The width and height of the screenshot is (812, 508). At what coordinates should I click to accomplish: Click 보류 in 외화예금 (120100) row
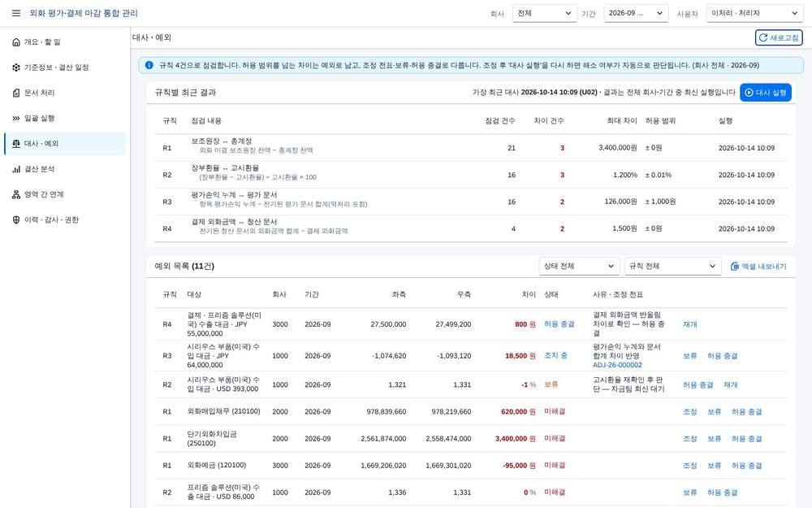714,466
